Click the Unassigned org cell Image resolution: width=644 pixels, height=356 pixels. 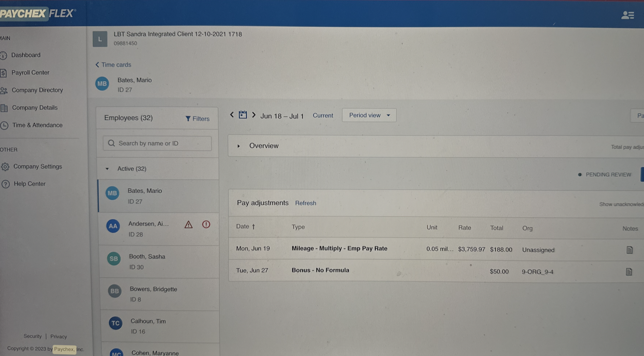(x=538, y=250)
